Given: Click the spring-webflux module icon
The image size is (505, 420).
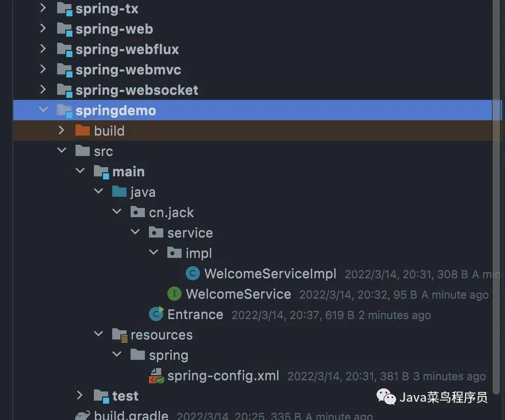Looking at the screenshot, I should [64, 49].
